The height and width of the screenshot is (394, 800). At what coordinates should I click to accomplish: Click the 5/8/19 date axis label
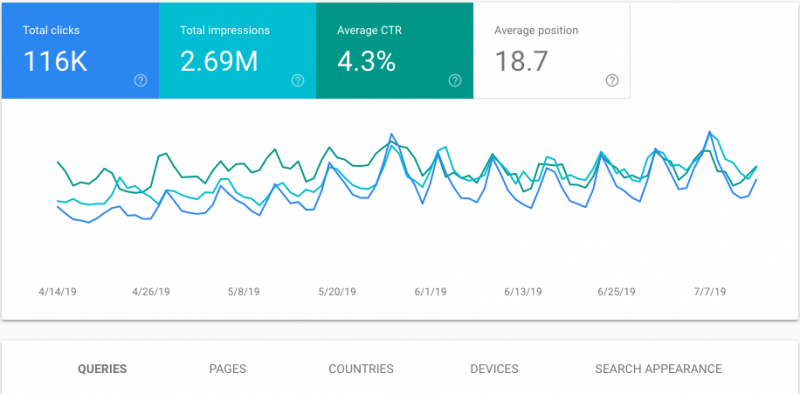click(x=244, y=292)
